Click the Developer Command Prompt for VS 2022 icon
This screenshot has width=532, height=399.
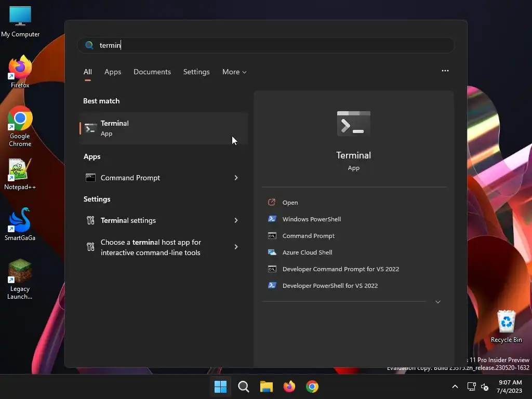click(272, 269)
